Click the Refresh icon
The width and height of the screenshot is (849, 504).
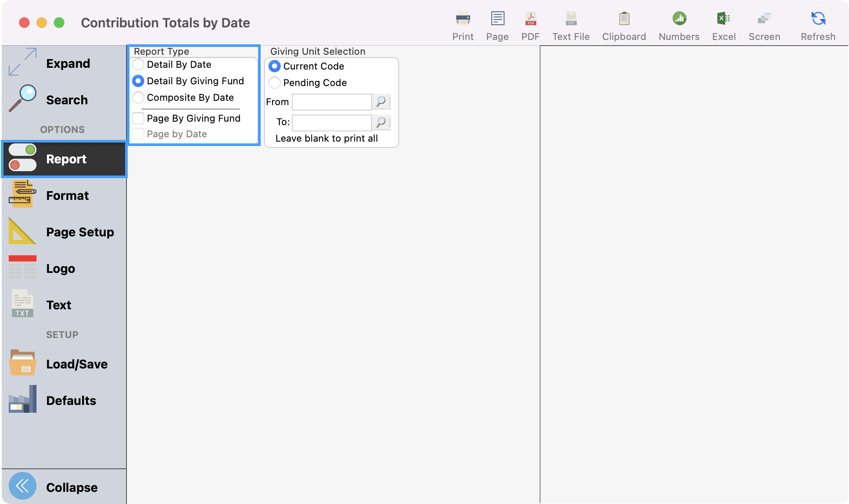818,24
